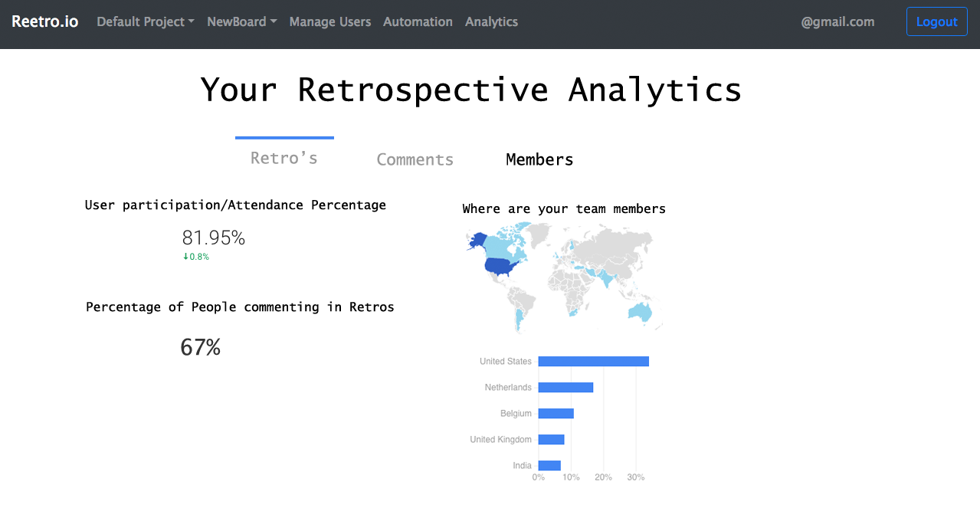Image resolution: width=980 pixels, height=505 pixels.
Task: Click Australia on the world map
Action: [x=638, y=312]
